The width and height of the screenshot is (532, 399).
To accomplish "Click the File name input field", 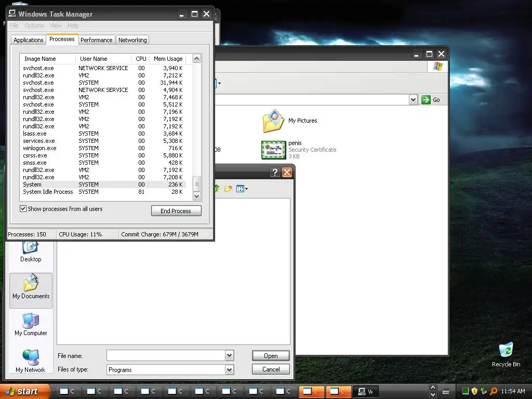I will (x=166, y=355).
